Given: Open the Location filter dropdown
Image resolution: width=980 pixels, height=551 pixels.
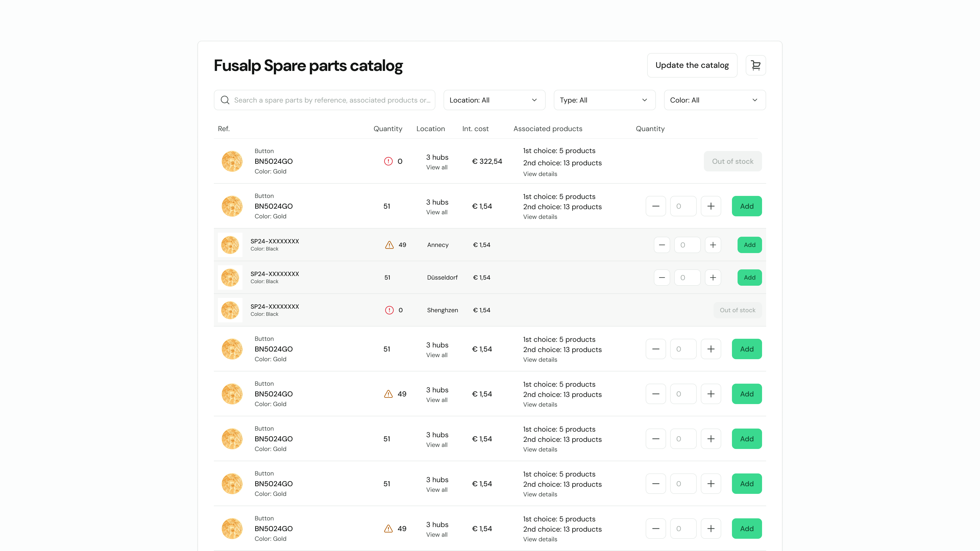Looking at the screenshot, I should [494, 100].
